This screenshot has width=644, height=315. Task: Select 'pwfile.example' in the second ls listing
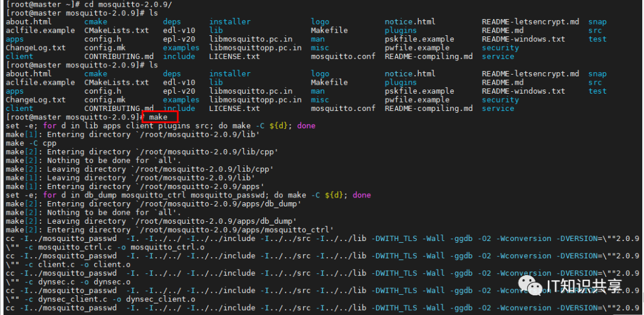pos(417,100)
